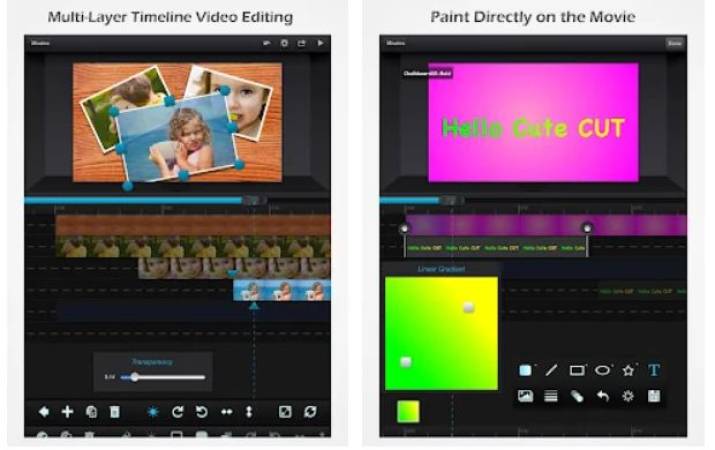Select the Text tool in paint toolbar
This screenshot has height=450, width=715.
pos(654,370)
